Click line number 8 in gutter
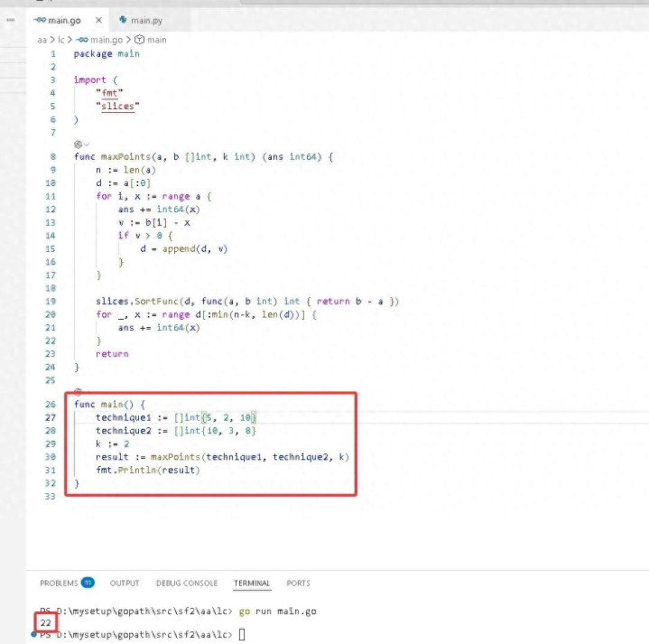Viewport: 649px width, 644px height. pos(53,156)
